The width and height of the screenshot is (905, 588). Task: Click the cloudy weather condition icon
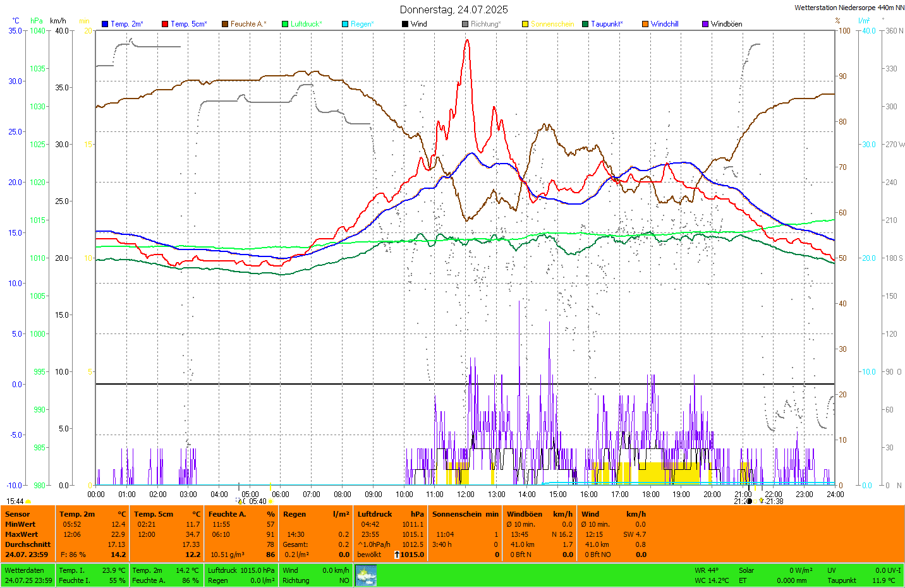pyautogui.click(x=366, y=575)
